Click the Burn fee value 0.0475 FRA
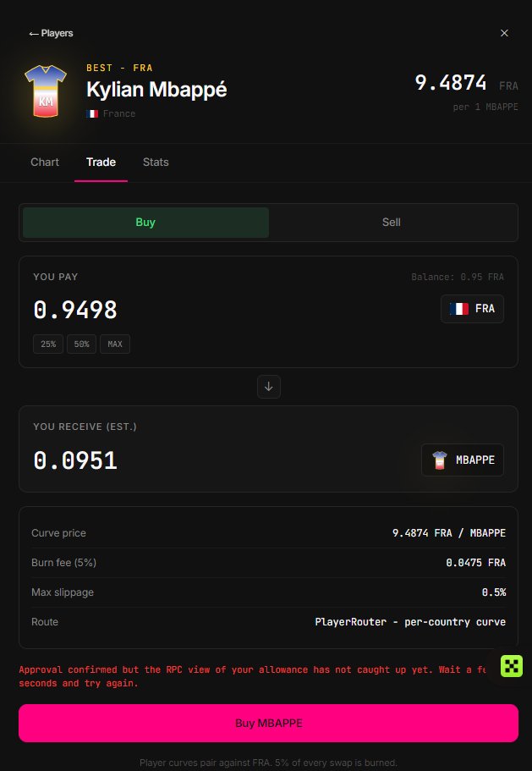This screenshot has height=771, width=532. pos(475,563)
